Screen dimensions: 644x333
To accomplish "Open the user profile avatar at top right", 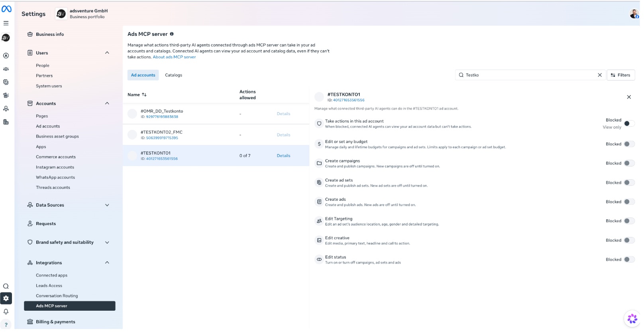I will 634,14.
